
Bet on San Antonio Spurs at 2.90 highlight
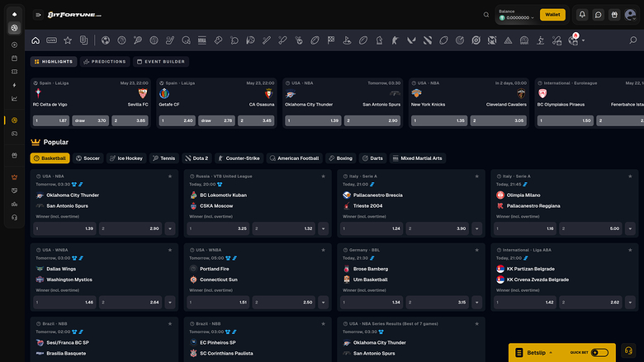click(372, 120)
